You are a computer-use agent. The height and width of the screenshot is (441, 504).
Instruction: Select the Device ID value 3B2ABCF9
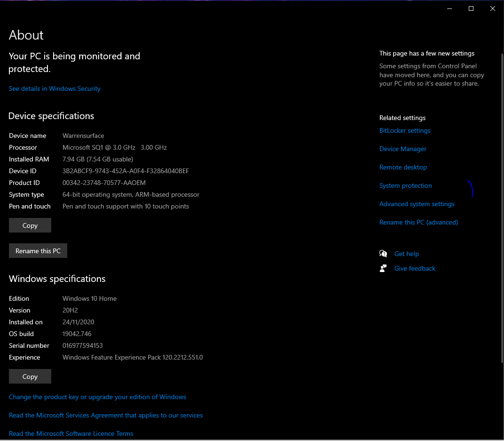coord(126,171)
